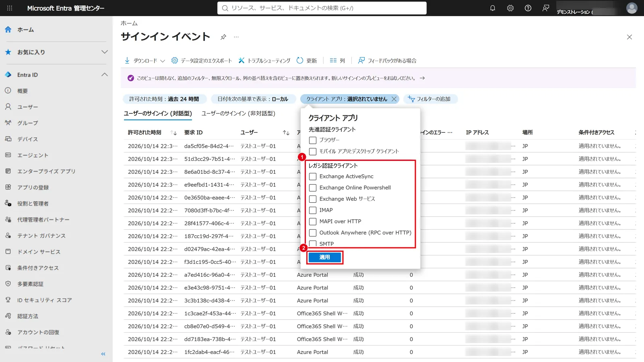
Task: Open the help question mark icon
Action: click(528, 8)
